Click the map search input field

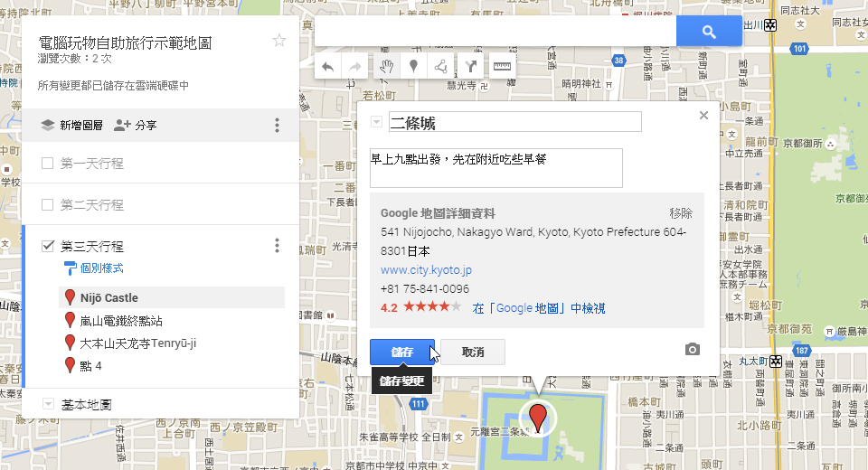point(495,31)
